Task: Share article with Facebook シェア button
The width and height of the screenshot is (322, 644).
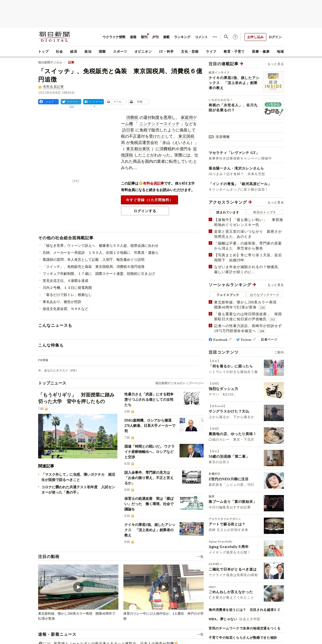Action: 48,102
